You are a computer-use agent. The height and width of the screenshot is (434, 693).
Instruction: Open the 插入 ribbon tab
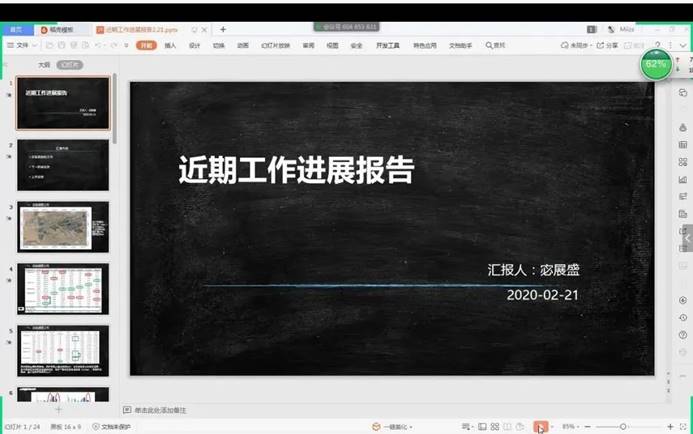click(x=170, y=45)
